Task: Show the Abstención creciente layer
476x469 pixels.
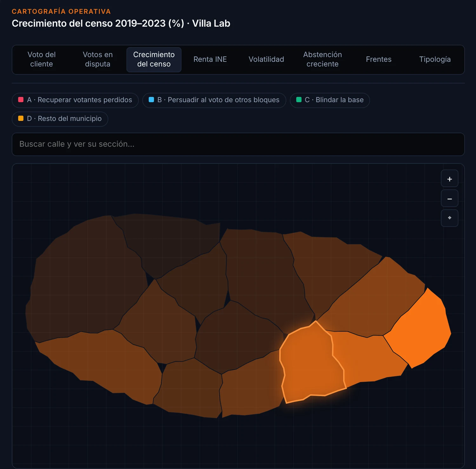Action: pyautogui.click(x=322, y=59)
